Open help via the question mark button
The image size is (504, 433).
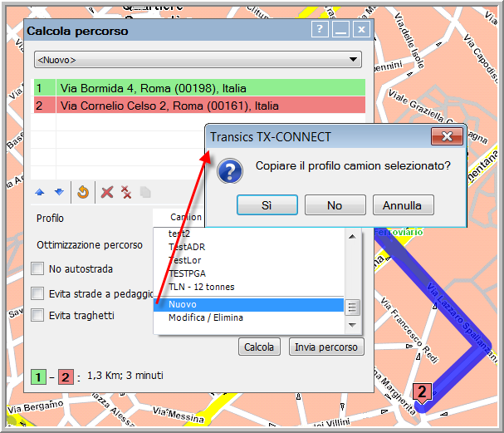point(320,30)
